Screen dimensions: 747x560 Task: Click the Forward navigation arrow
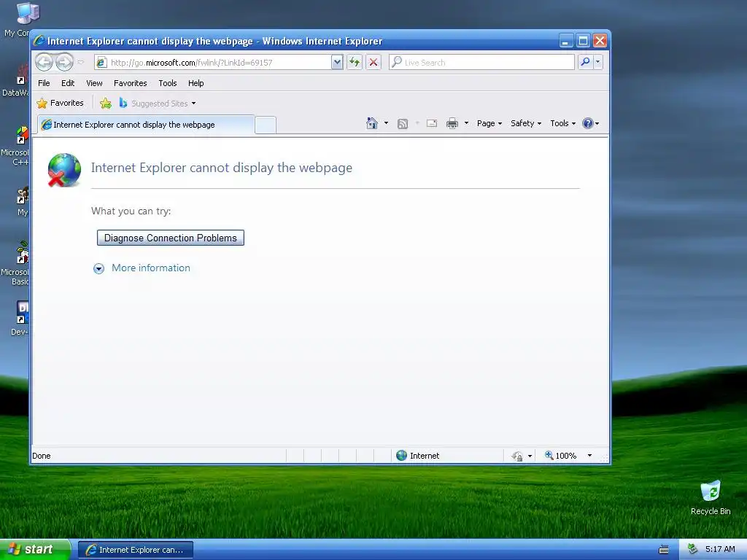click(64, 62)
